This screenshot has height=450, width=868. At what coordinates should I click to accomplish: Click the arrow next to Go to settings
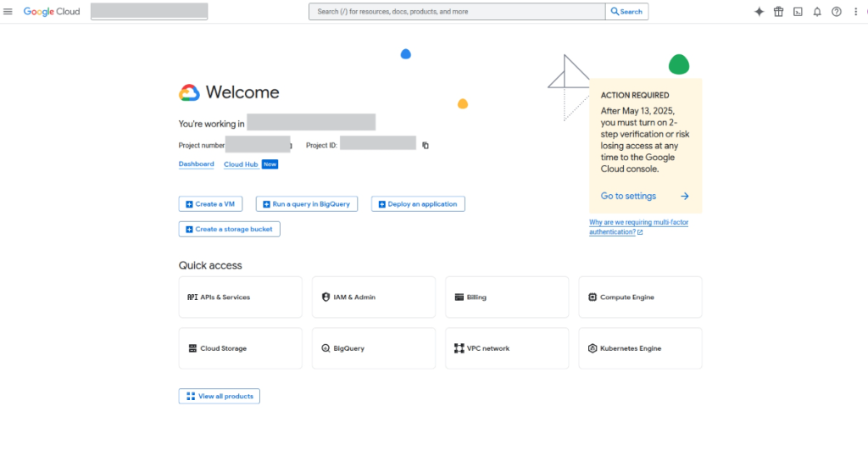coord(685,196)
